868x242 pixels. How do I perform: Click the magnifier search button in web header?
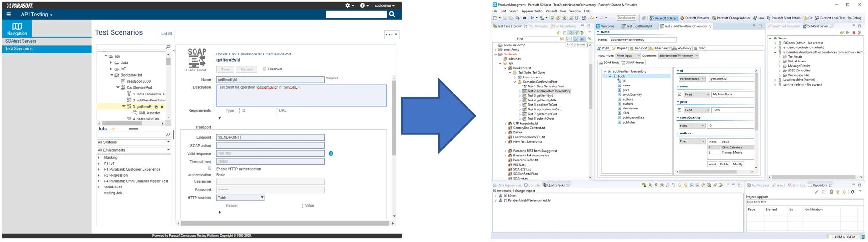pos(392,15)
